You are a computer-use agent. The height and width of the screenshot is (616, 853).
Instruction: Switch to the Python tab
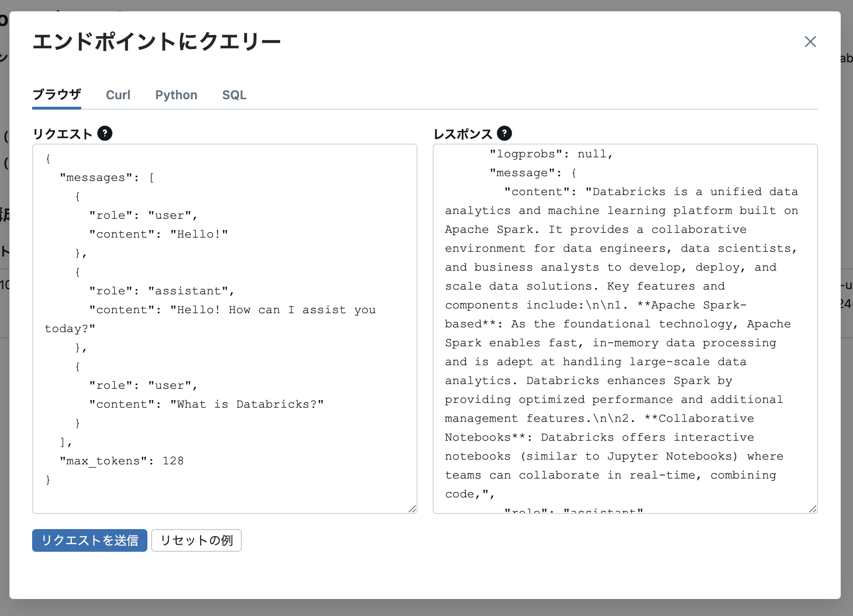tap(176, 95)
